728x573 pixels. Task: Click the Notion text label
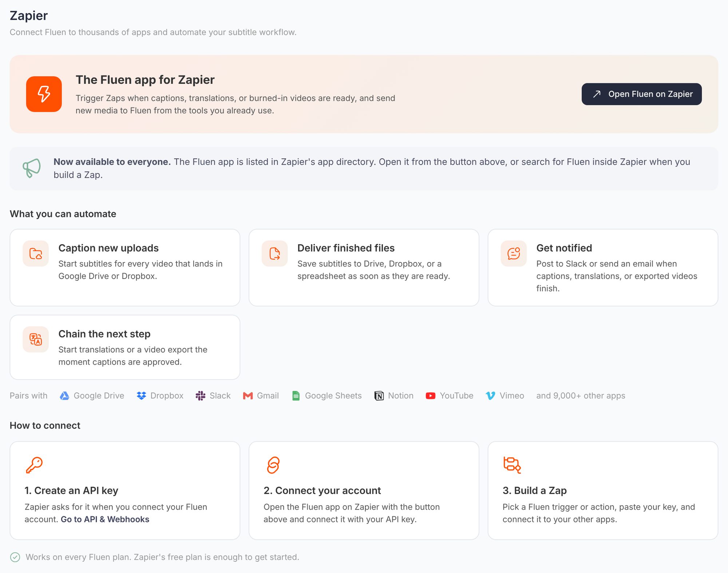pyautogui.click(x=401, y=396)
